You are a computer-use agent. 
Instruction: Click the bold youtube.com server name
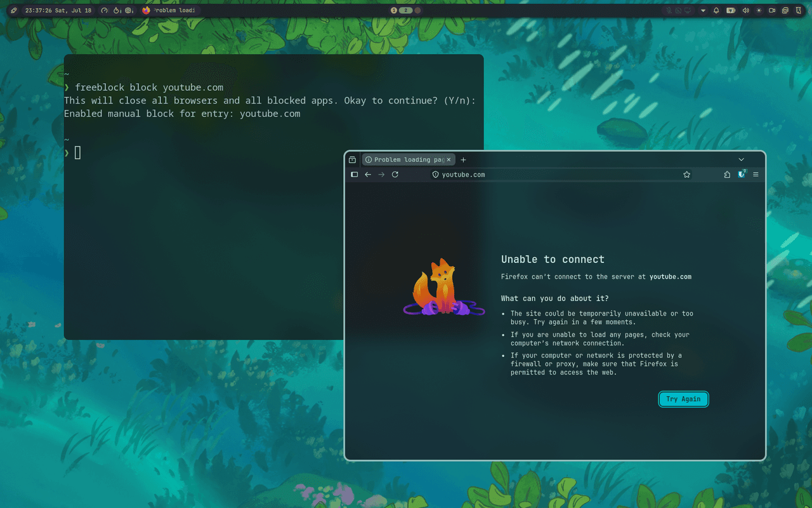[x=671, y=277]
